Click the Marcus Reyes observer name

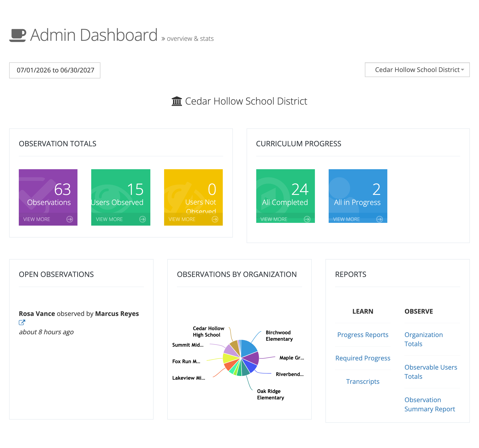(117, 314)
